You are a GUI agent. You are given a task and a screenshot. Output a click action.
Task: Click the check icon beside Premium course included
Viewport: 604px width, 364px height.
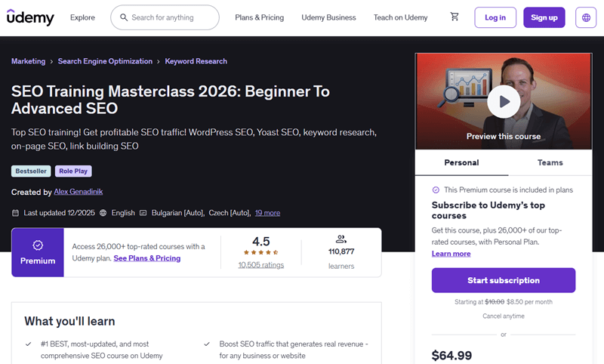click(x=436, y=190)
